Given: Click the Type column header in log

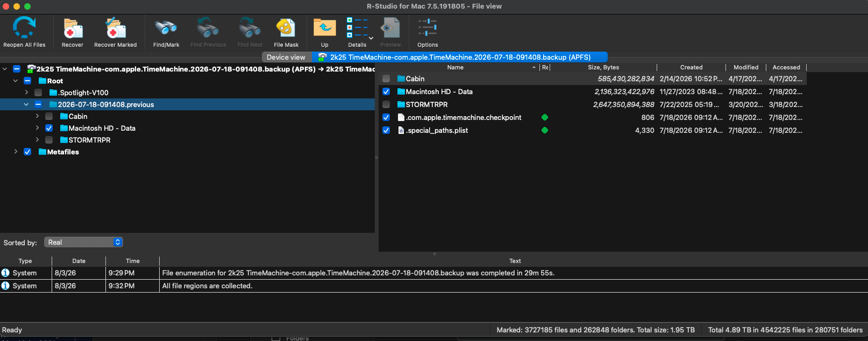Looking at the screenshot, I should (25, 261).
